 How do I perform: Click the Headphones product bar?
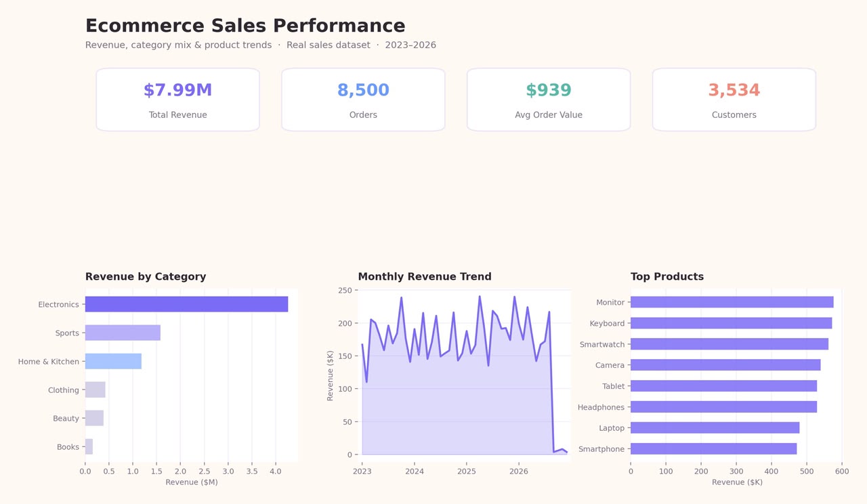click(x=723, y=407)
